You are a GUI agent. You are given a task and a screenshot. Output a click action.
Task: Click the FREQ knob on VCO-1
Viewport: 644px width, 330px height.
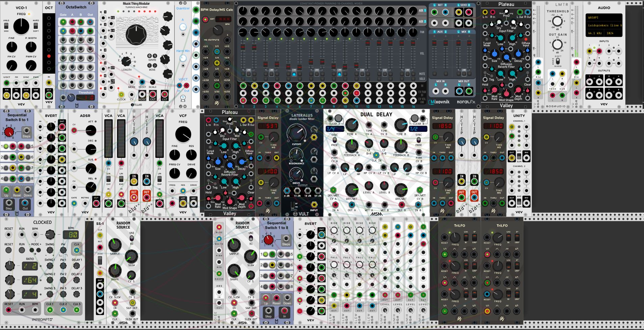pos(21,26)
